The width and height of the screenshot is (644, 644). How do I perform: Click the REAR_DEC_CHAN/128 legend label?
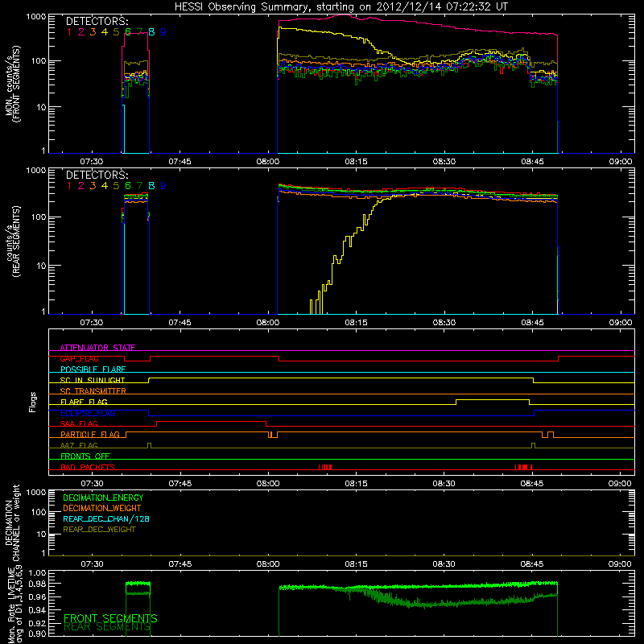106,518
